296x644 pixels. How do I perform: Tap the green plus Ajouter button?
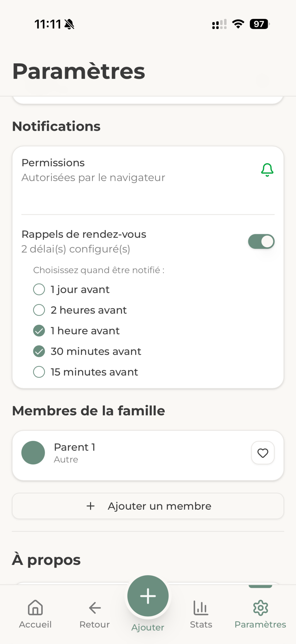(148, 596)
